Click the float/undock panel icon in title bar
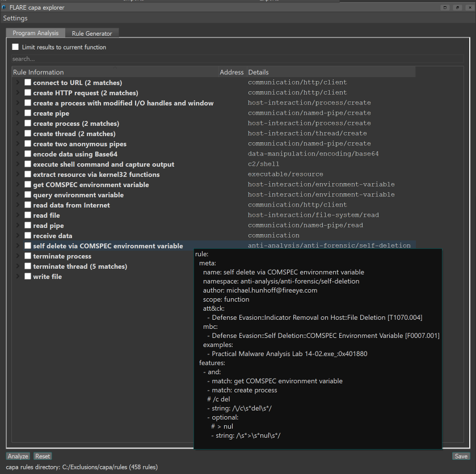Image resolution: width=476 pixels, height=474 pixels. [444, 7]
